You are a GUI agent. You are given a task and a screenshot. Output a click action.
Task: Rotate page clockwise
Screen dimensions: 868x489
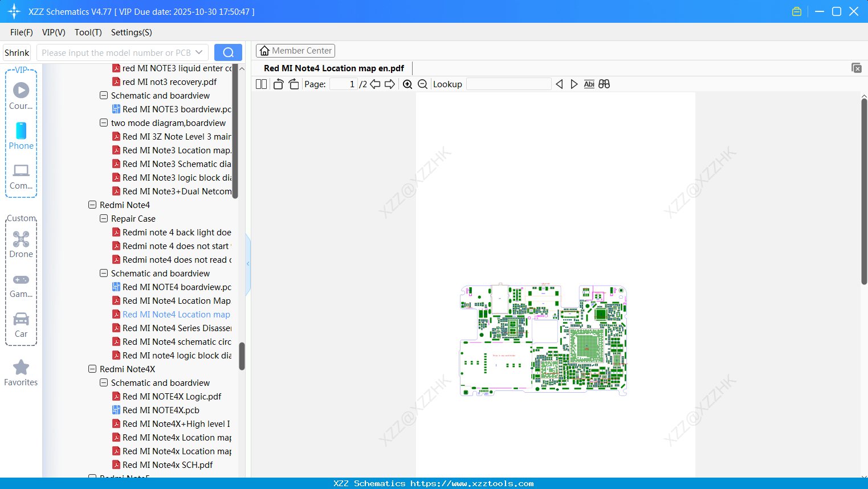coord(294,84)
